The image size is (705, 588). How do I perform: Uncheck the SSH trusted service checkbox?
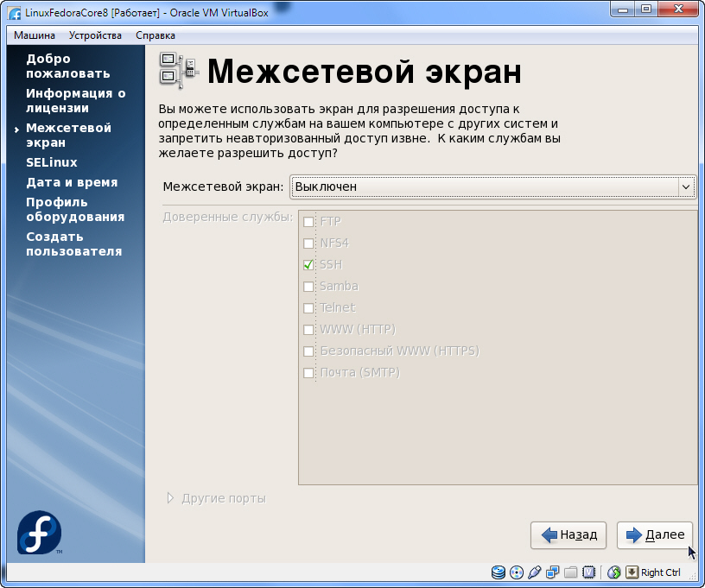[308, 264]
